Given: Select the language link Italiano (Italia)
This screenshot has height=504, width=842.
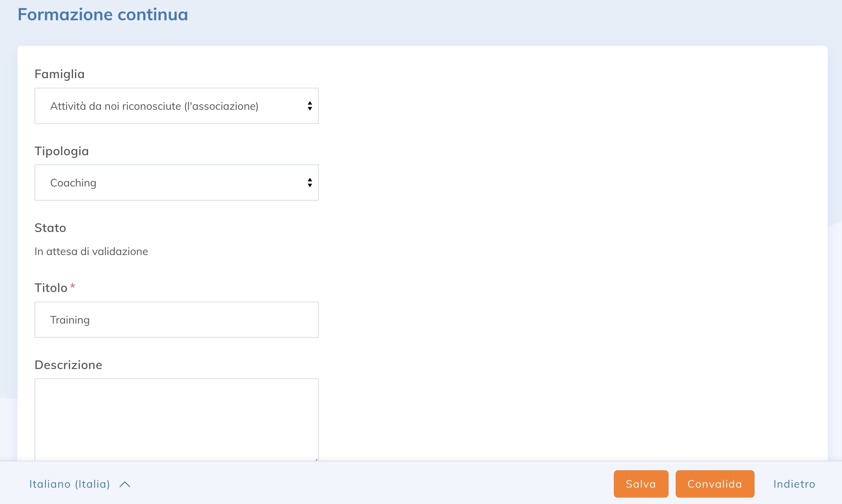Looking at the screenshot, I should (70, 484).
